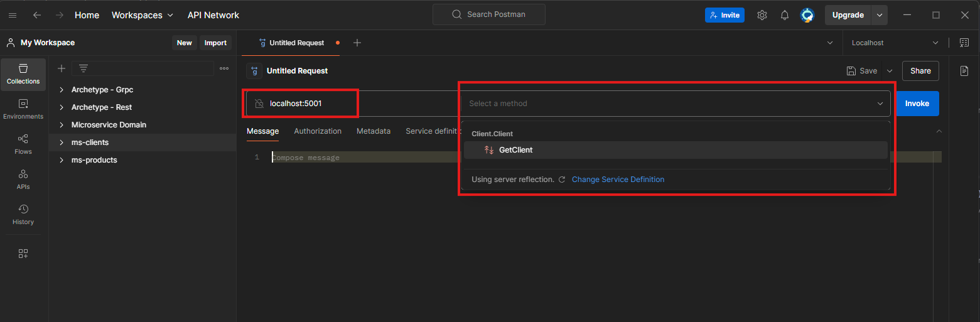Click the collections filter field
The image size is (980, 322).
[x=143, y=68]
